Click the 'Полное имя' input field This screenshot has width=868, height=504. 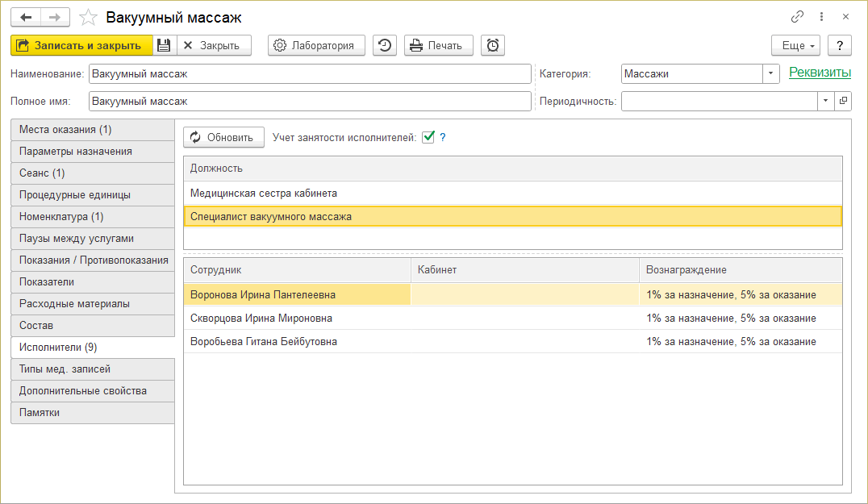(310, 102)
